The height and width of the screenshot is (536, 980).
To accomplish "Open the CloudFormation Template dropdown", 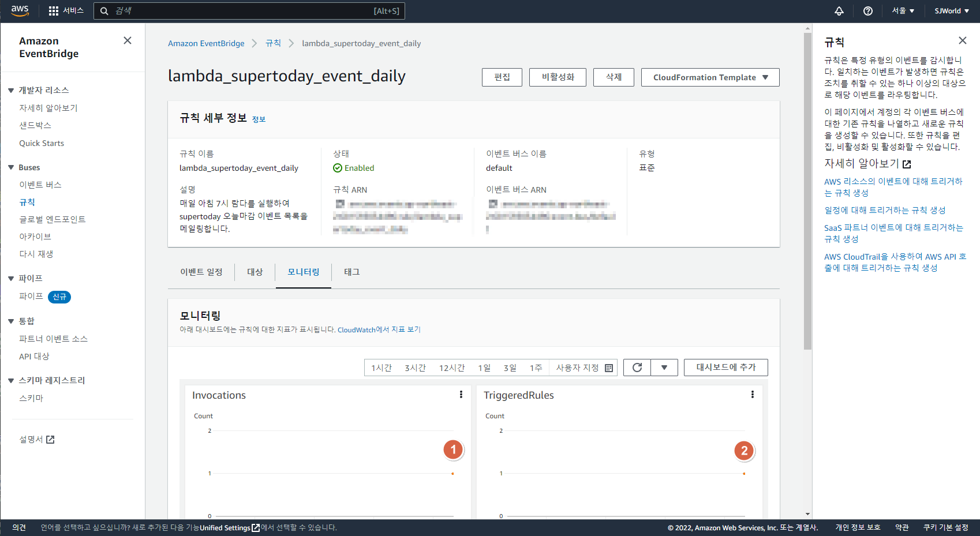I will [x=710, y=77].
